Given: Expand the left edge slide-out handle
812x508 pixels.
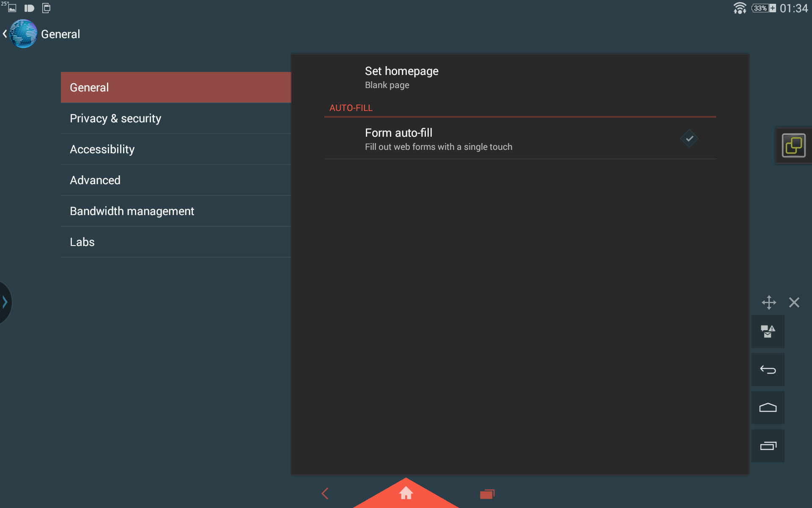Looking at the screenshot, I should point(5,302).
